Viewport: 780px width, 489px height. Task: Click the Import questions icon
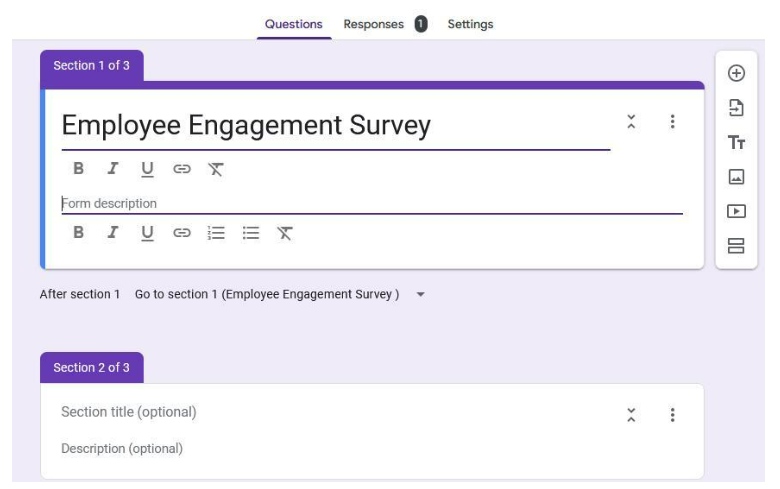736,107
